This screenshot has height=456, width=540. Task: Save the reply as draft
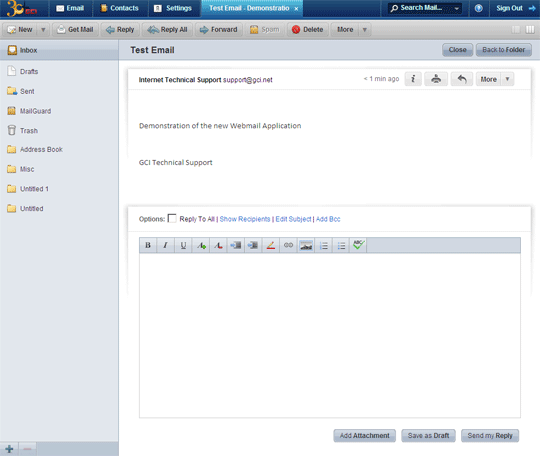(428, 436)
